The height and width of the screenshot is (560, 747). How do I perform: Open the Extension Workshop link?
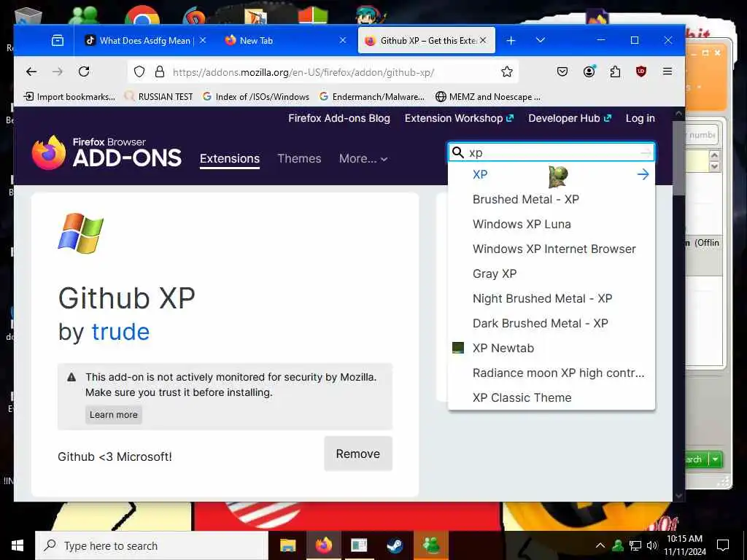pyautogui.click(x=459, y=118)
